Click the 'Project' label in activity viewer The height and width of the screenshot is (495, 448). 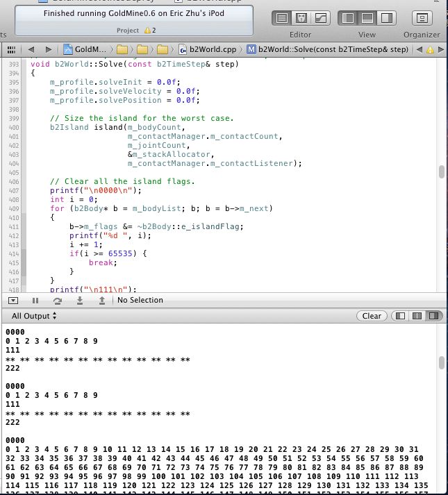coord(128,31)
